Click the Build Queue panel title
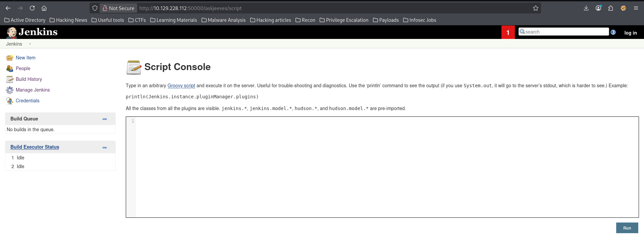This screenshot has height=251, width=644. (24, 119)
